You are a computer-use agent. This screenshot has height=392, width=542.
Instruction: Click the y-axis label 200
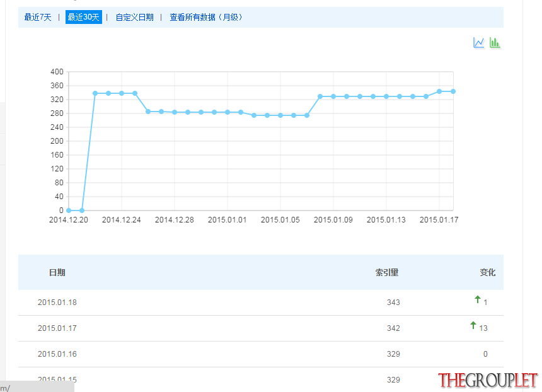click(x=57, y=141)
